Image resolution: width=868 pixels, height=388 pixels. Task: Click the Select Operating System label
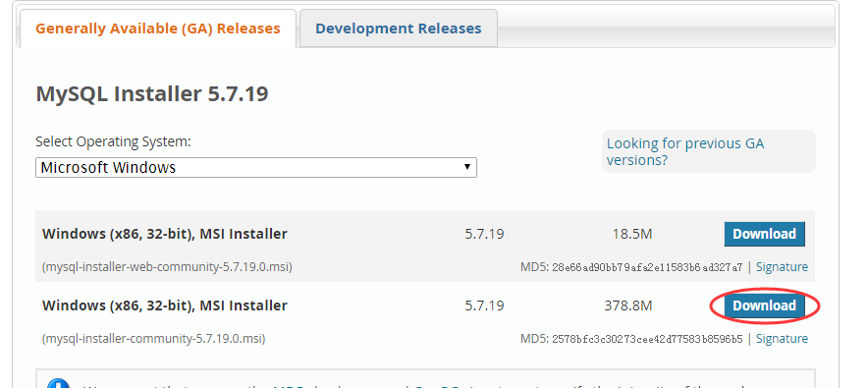pos(114,141)
